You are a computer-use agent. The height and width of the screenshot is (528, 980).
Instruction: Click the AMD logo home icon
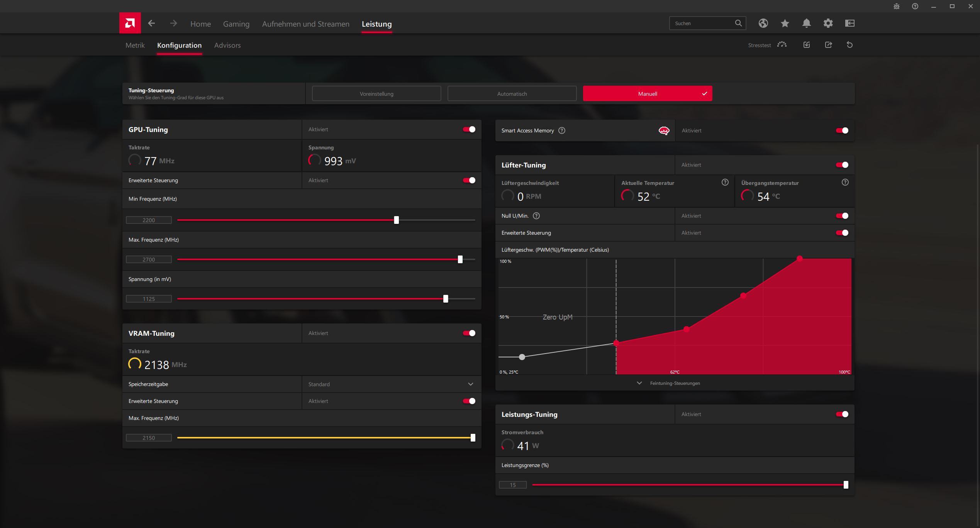[130, 23]
